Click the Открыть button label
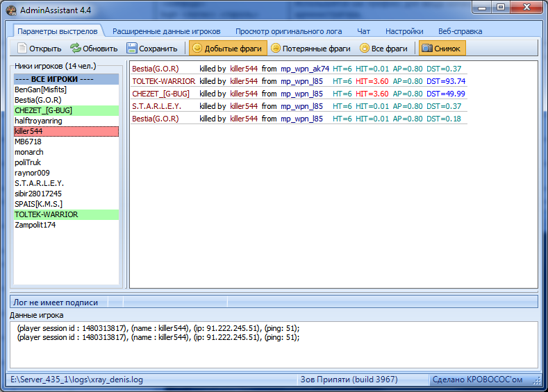This screenshot has width=548, height=392. pyautogui.click(x=45, y=49)
